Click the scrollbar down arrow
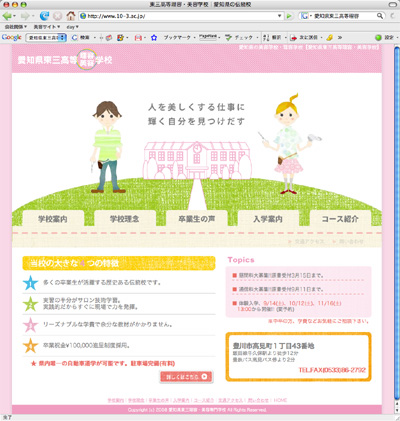This screenshot has width=400, height=421. 397,411
